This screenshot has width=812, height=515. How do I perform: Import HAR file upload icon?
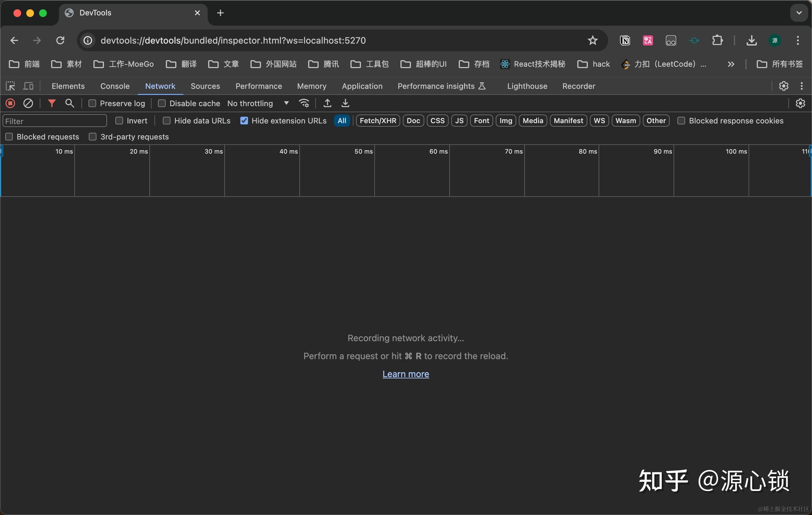pyautogui.click(x=327, y=103)
